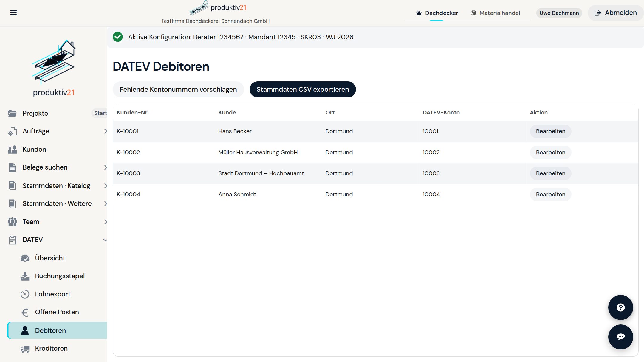The width and height of the screenshot is (644, 362).
Task: Click the Lohnexport clock icon
Action: click(x=25, y=294)
